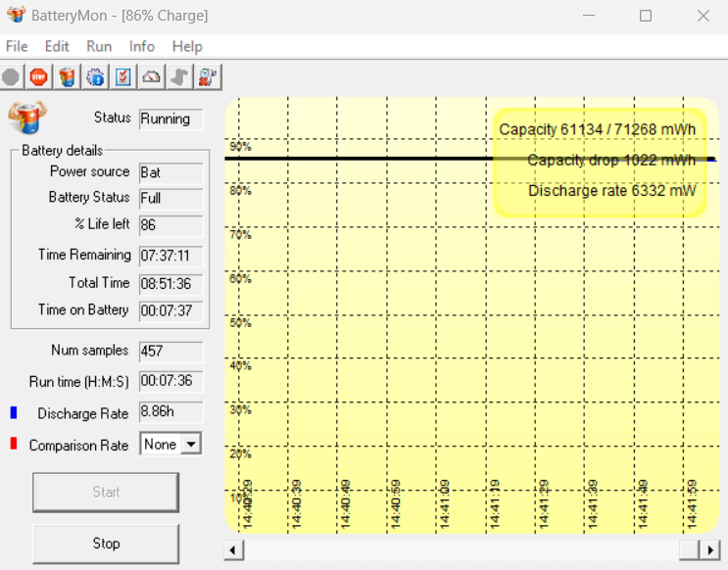This screenshot has height=570, width=728.
Task: Click the graph scrollbar right arrow
Action: (x=710, y=550)
